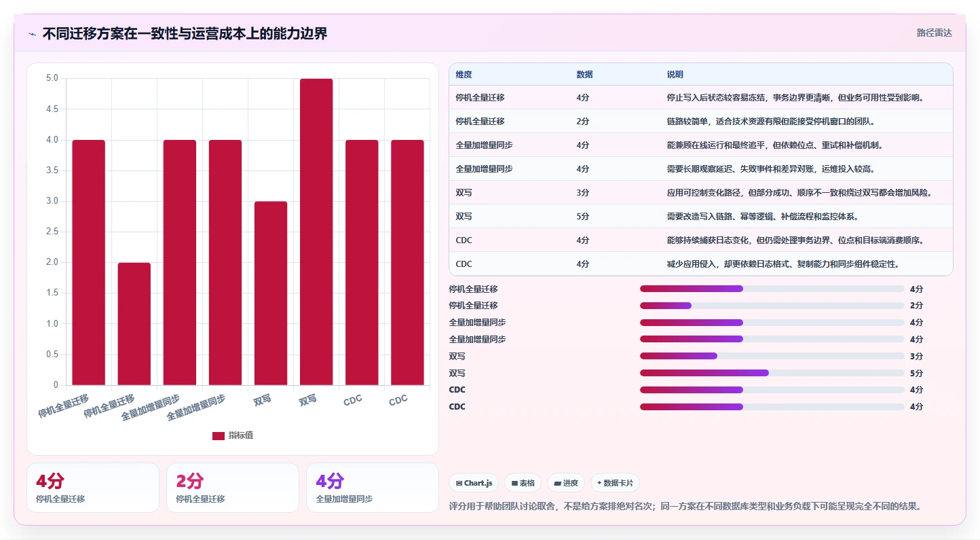Click the 停机全量迁移 progress bar showing 4分

pos(772,289)
